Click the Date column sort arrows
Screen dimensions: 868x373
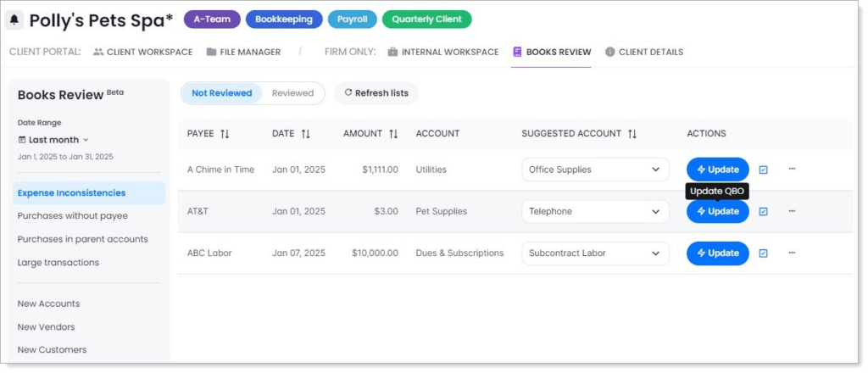[x=305, y=134]
